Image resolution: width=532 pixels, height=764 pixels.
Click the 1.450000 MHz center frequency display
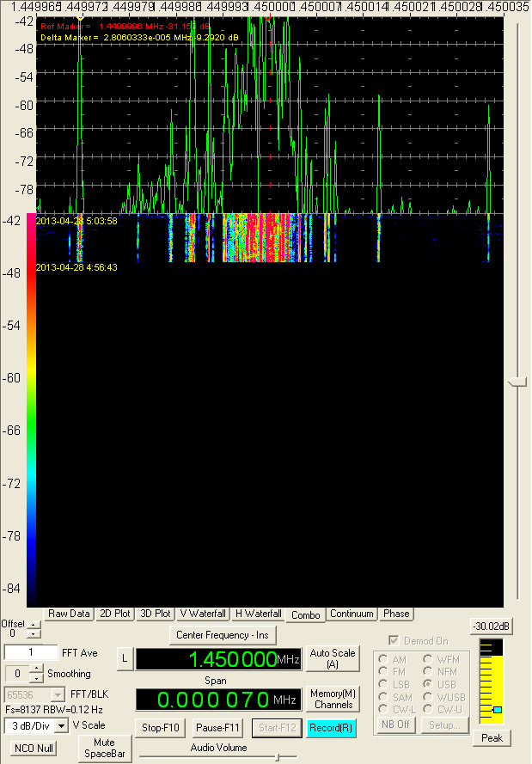point(218,659)
